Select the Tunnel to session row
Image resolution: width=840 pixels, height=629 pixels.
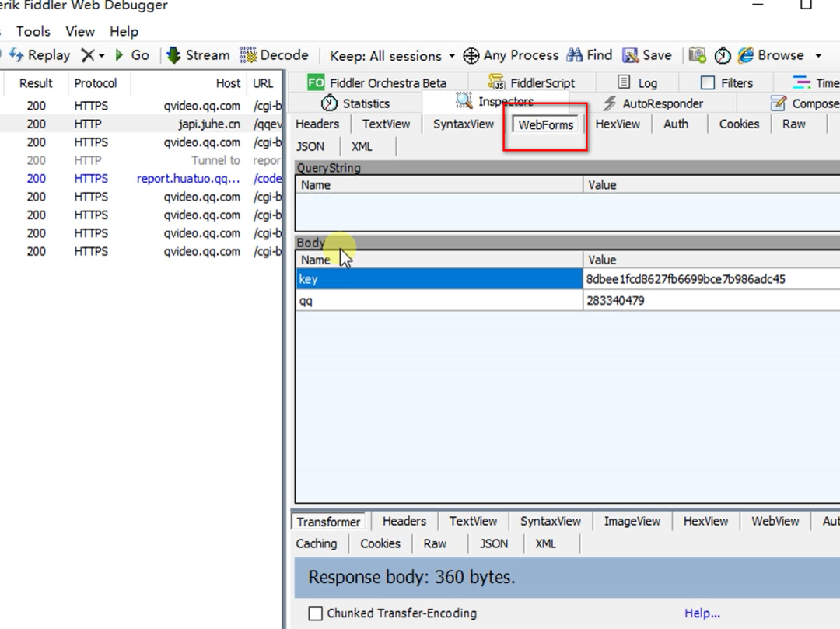[x=141, y=161]
